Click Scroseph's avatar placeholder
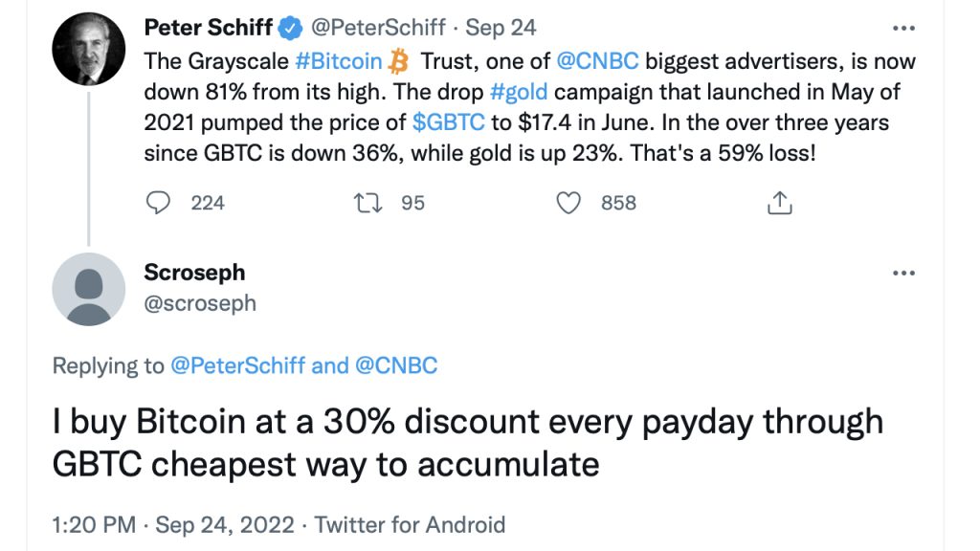This screenshot has height=551, width=980. [x=87, y=290]
